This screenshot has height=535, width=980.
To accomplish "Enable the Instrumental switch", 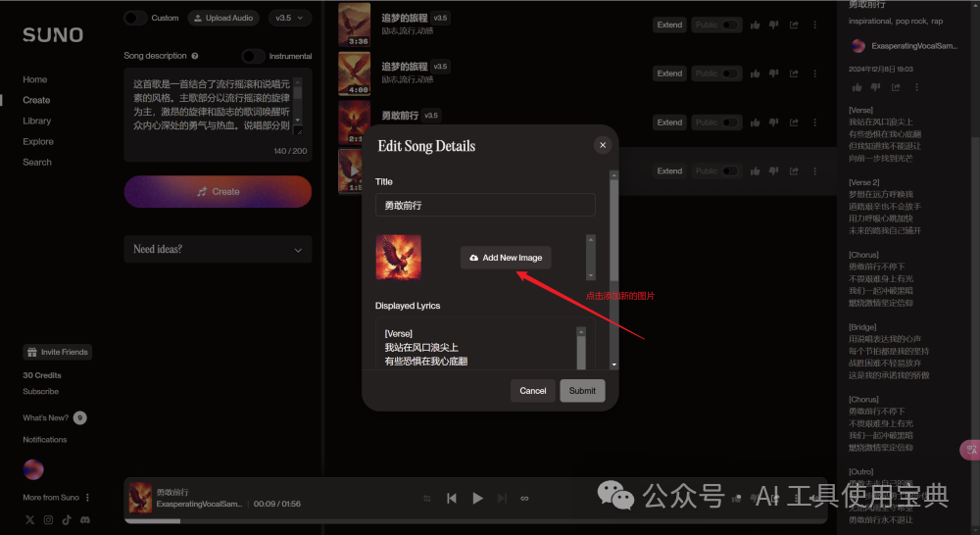I will pyautogui.click(x=253, y=56).
